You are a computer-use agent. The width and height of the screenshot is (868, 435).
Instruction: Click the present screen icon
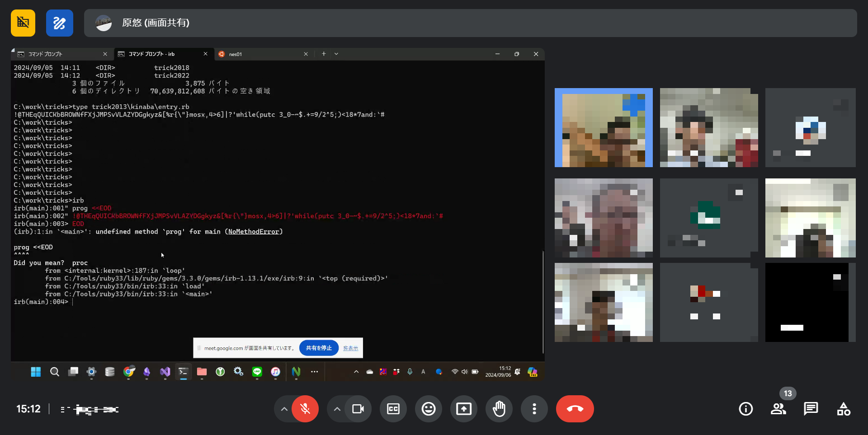[464, 409]
